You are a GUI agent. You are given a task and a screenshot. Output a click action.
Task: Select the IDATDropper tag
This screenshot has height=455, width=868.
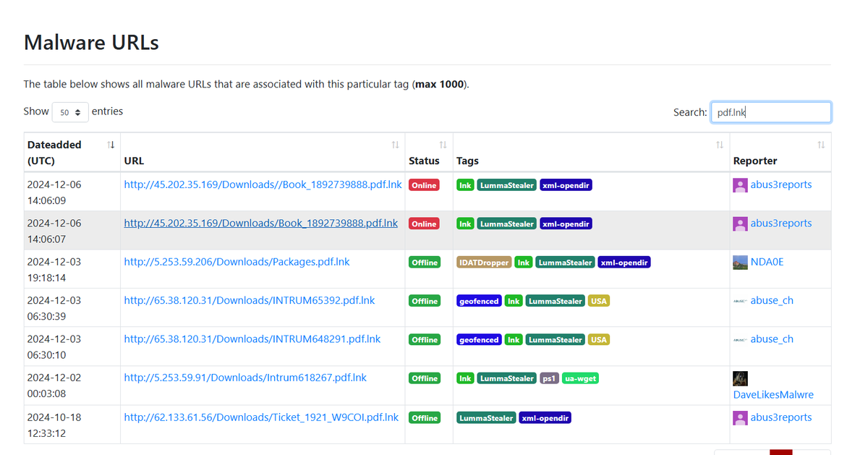484,263
